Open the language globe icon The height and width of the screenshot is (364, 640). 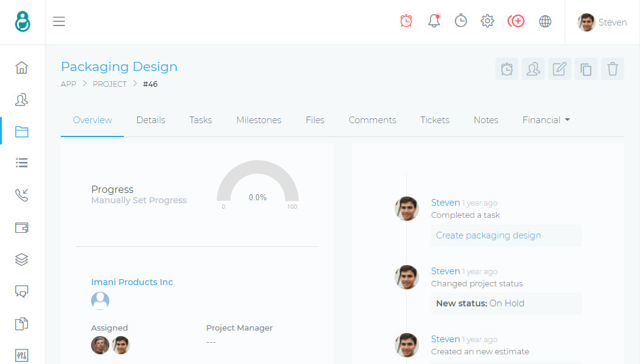(x=545, y=21)
